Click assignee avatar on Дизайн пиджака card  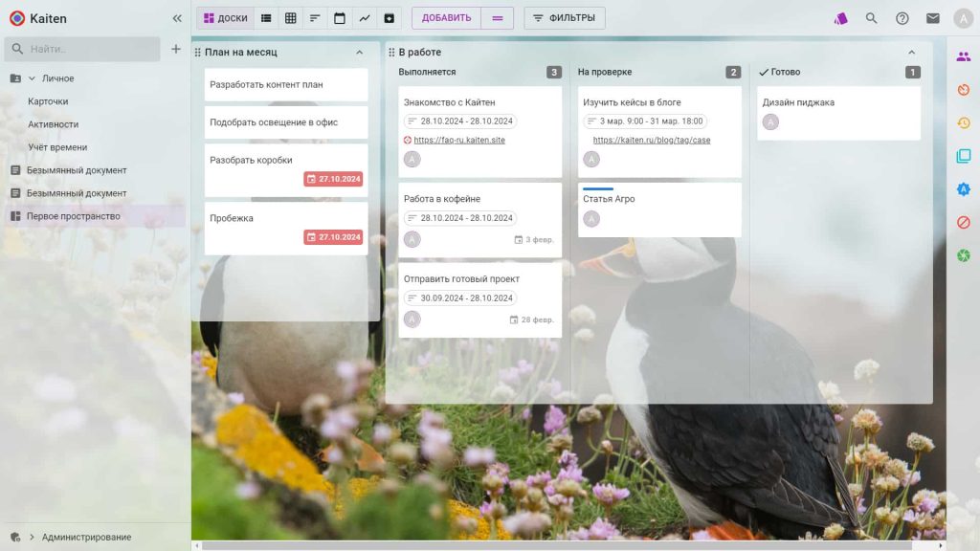click(770, 121)
